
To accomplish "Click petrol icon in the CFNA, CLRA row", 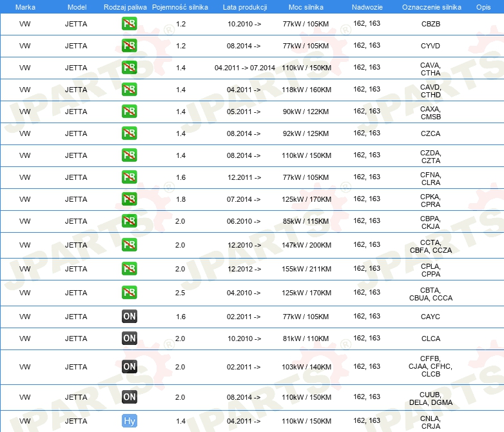I will (x=129, y=177).
